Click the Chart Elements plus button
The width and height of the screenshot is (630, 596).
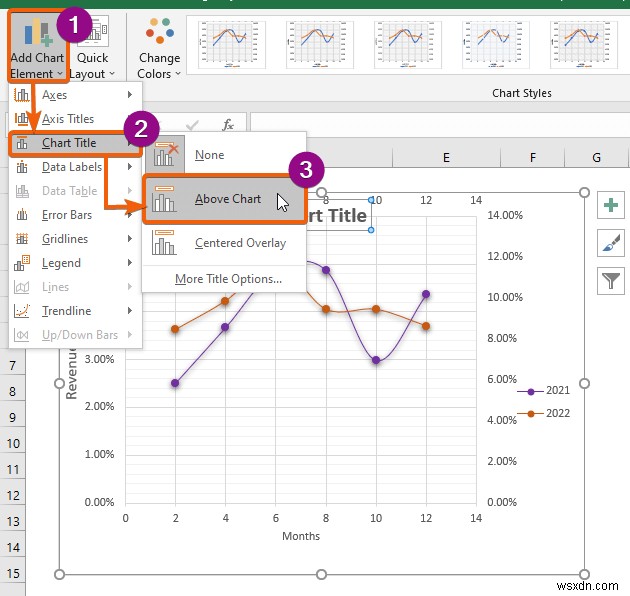(610, 205)
